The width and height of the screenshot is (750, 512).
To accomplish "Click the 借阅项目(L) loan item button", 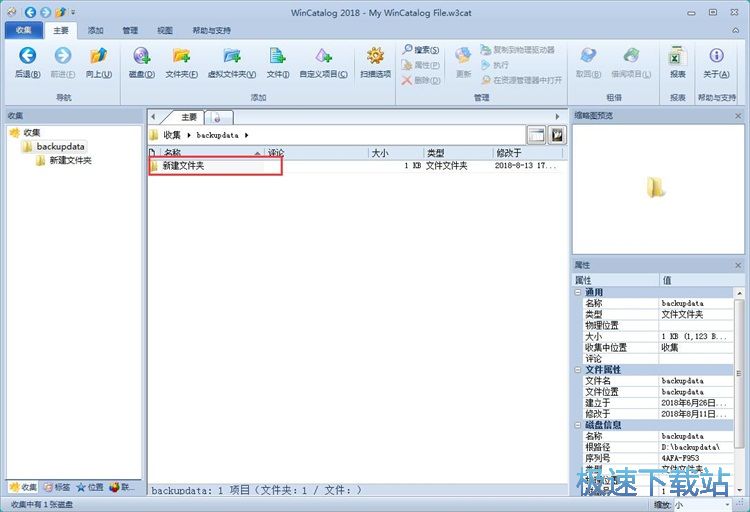I will [x=631, y=63].
